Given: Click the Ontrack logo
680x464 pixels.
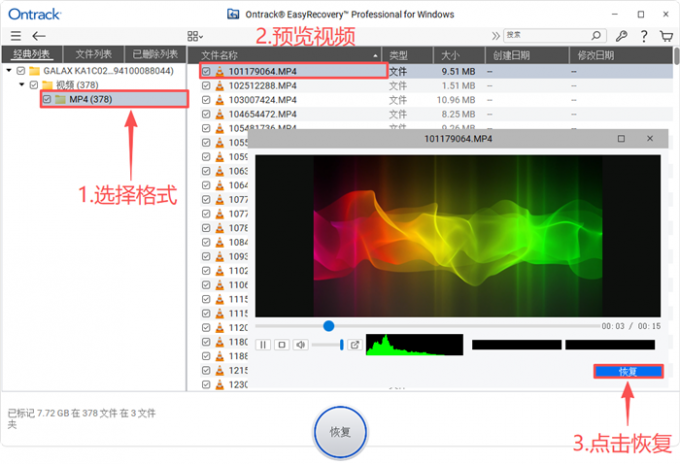Looking at the screenshot, I should [35, 14].
